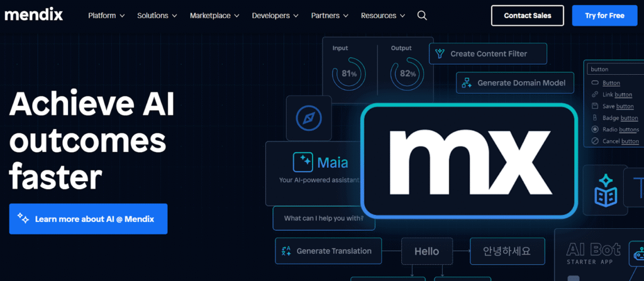Image resolution: width=644 pixels, height=281 pixels.
Task: Open the search magnifier icon
Action: (422, 16)
